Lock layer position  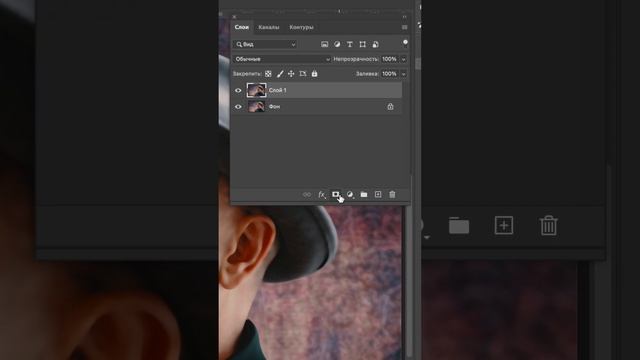coord(291,74)
